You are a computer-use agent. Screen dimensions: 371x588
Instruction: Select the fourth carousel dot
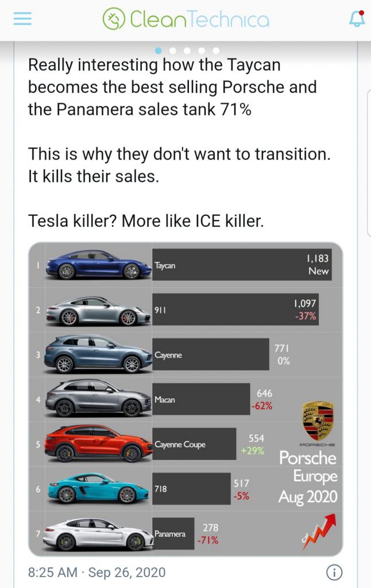click(x=202, y=51)
